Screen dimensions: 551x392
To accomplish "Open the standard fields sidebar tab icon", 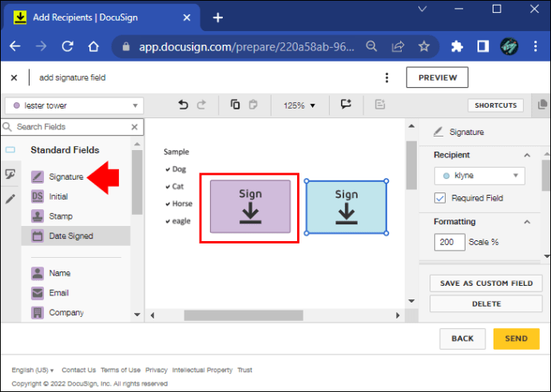I will 10,150.
